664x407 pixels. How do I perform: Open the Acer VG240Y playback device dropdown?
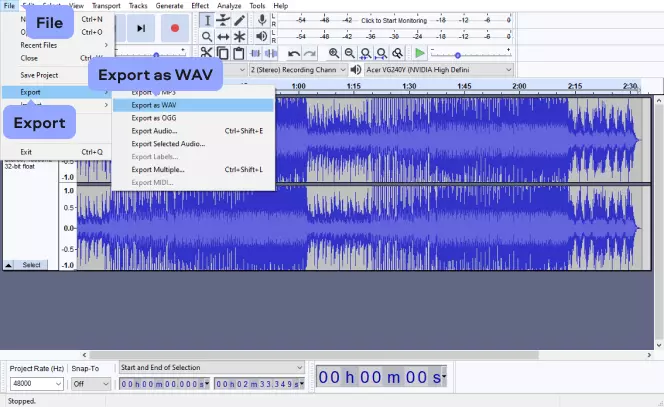(x=439, y=69)
